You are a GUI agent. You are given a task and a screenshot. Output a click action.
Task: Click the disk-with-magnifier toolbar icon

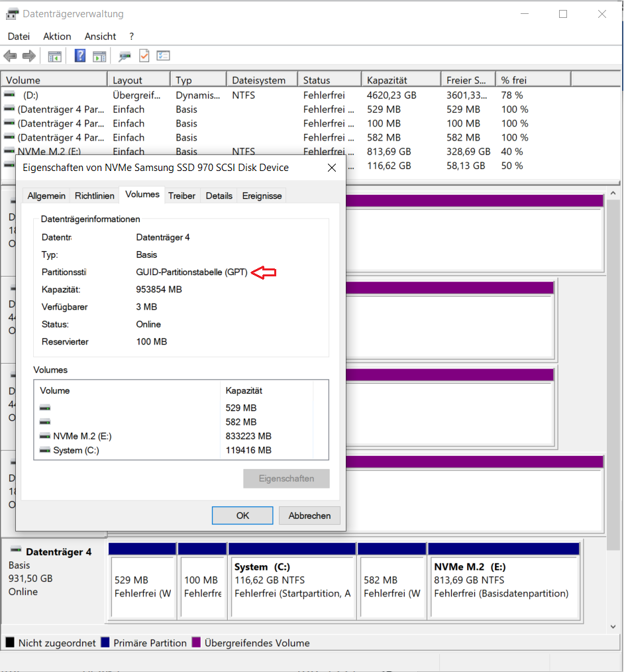(125, 56)
